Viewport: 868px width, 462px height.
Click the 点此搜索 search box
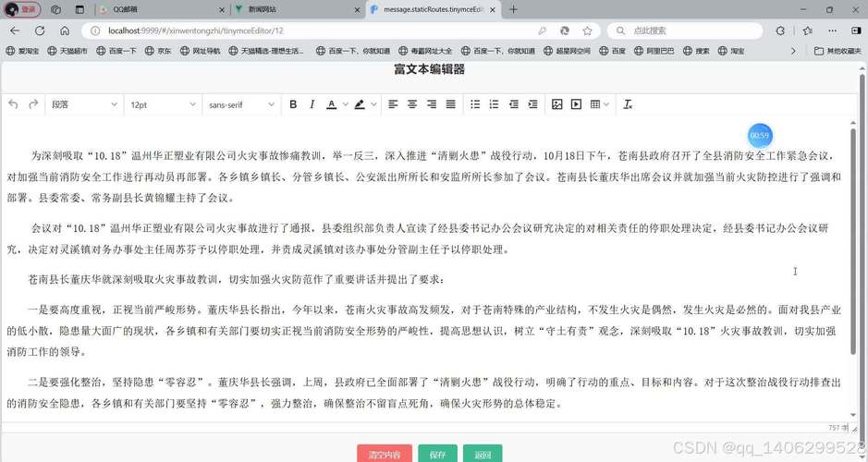pos(685,31)
